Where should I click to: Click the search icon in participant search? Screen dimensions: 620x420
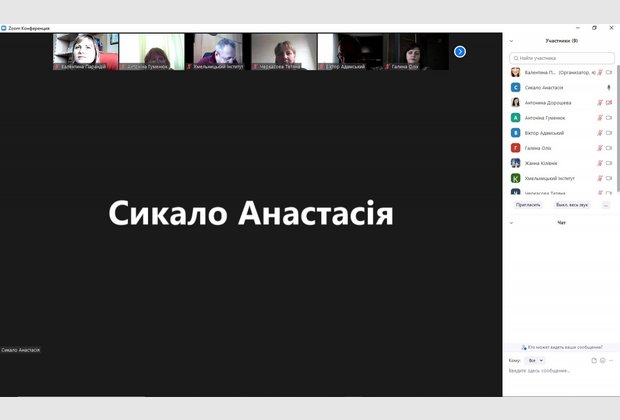(x=516, y=58)
